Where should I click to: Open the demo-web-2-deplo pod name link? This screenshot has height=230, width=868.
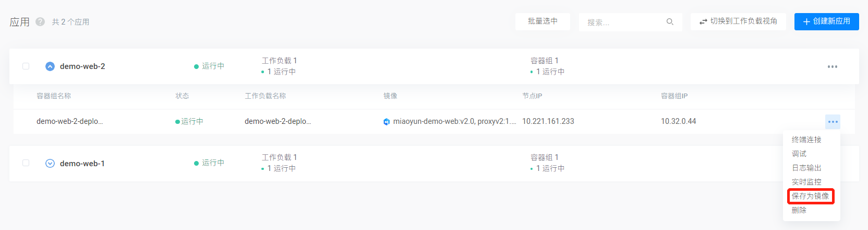click(69, 121)
